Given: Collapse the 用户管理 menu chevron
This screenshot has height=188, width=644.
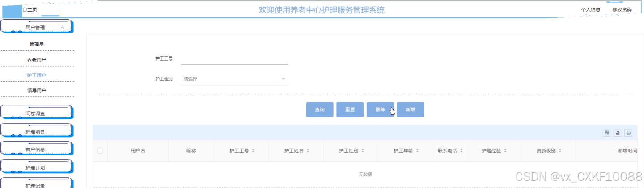Looking at the screenshot, I should coord(62,28).
